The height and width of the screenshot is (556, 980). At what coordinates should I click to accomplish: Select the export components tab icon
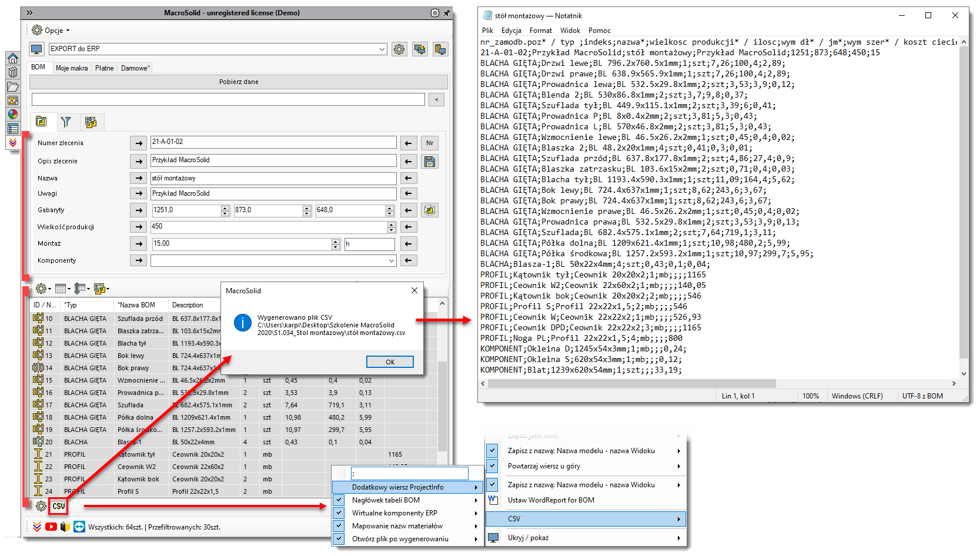[91, 122]
